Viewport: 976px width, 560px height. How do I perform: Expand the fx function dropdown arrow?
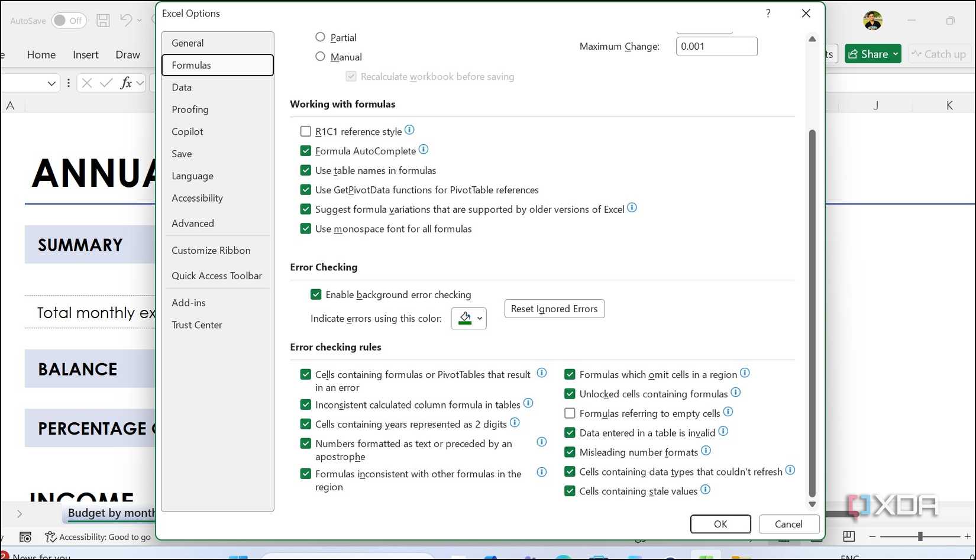tap(140, 83)
